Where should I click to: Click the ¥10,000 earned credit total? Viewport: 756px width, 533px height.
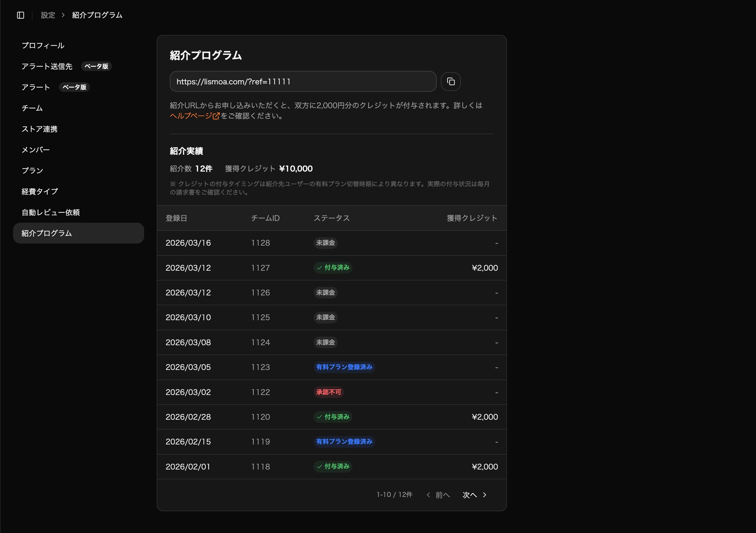[x=296, y=169]
